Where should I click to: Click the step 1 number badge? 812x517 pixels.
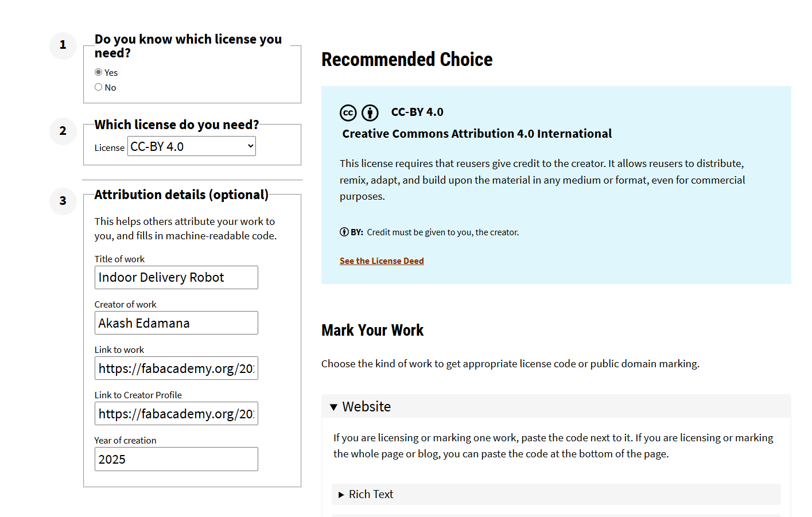click(x=63, y=45)
